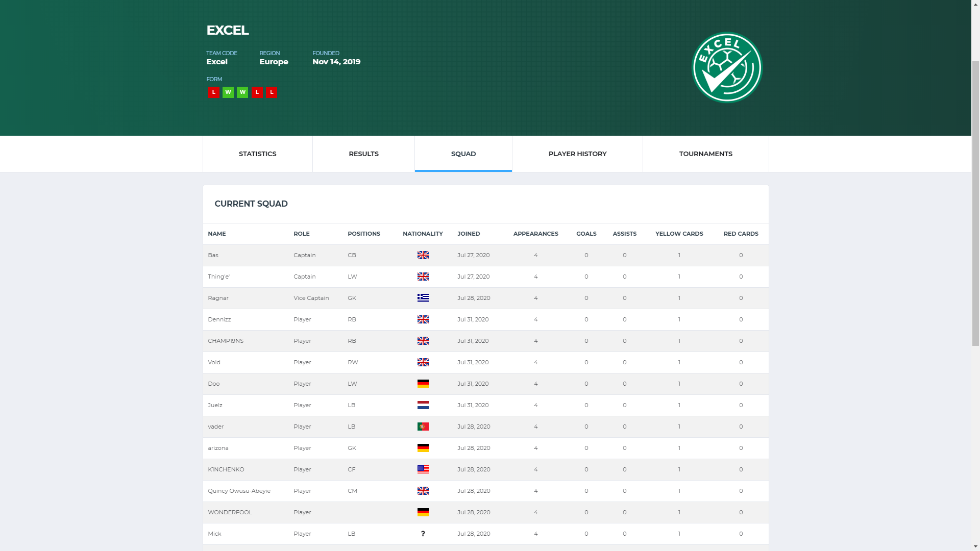Open player Bas profile link

(213, 255)
